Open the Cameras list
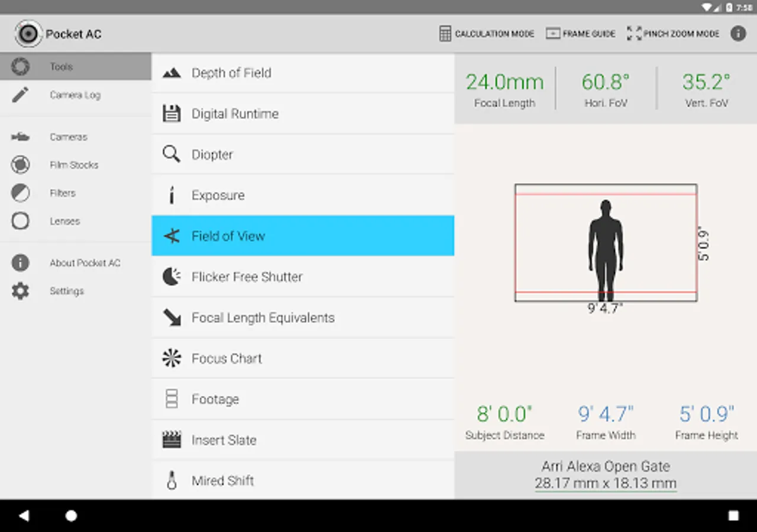The height and width of the screenshot is (532, 757). pos(76,137)
